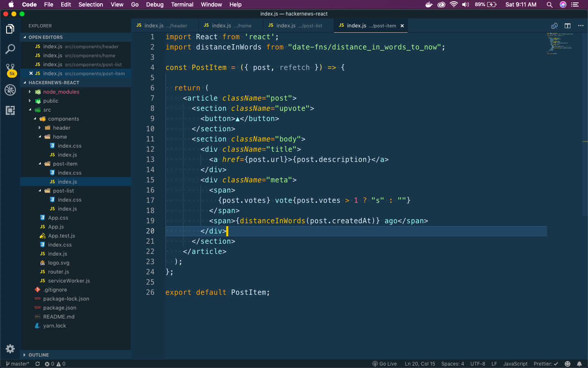Click the Prettier status item

(546, 364)
